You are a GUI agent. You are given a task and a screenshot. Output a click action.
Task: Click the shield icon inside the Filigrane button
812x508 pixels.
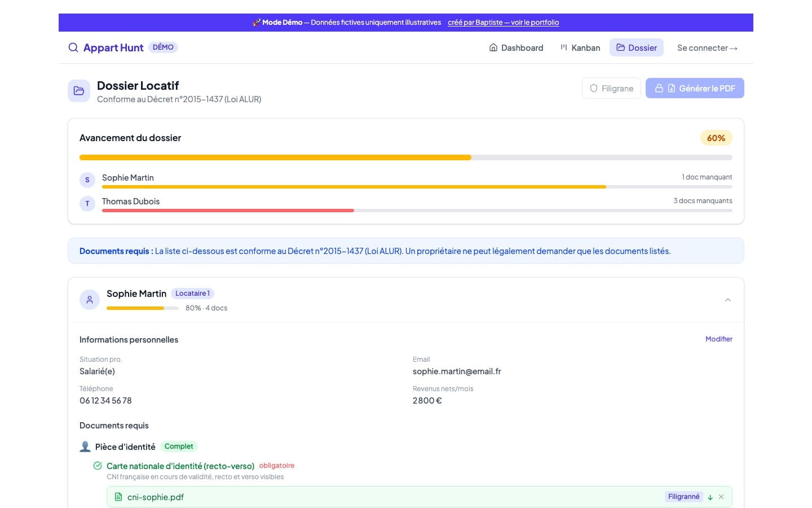(594, 88)
